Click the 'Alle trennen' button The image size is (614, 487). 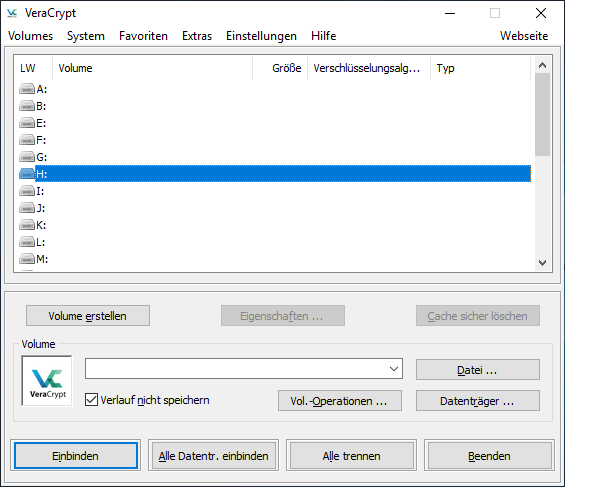tap(351, 456)
